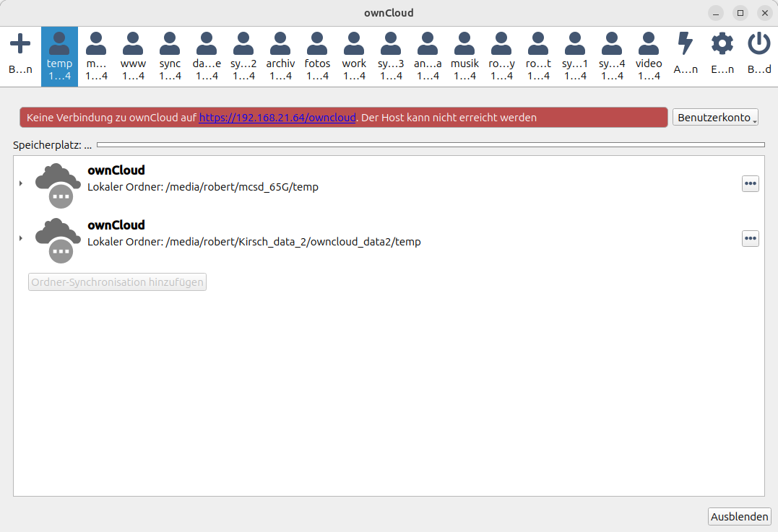Screen dimensions: 778x532
Task: Click the Ausblenden button
Action: [740, 517]
